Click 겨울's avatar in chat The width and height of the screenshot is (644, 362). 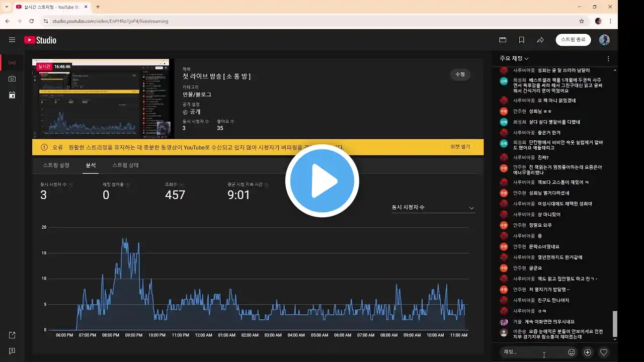pos(504,322)
